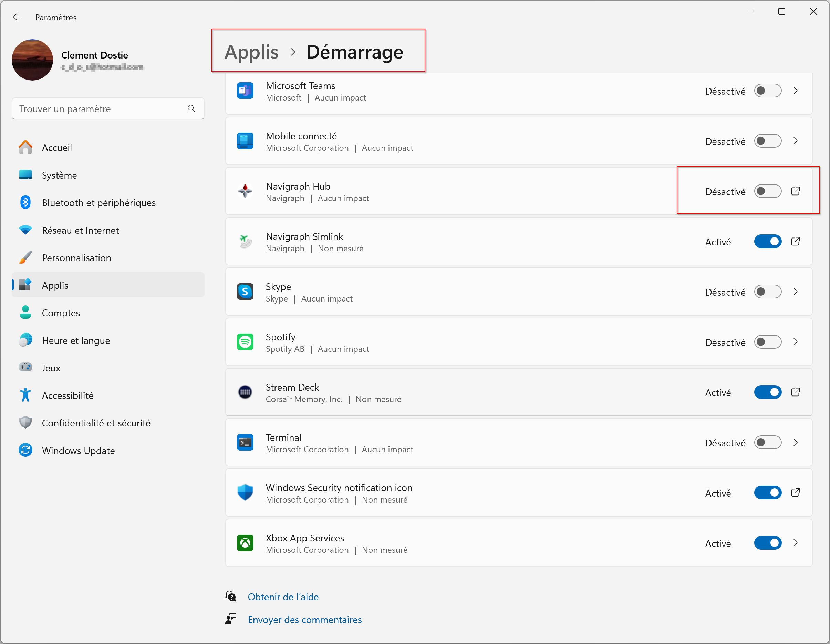
Task: Open Navigraph Simlink external link icon
Action: pos(796,241)
